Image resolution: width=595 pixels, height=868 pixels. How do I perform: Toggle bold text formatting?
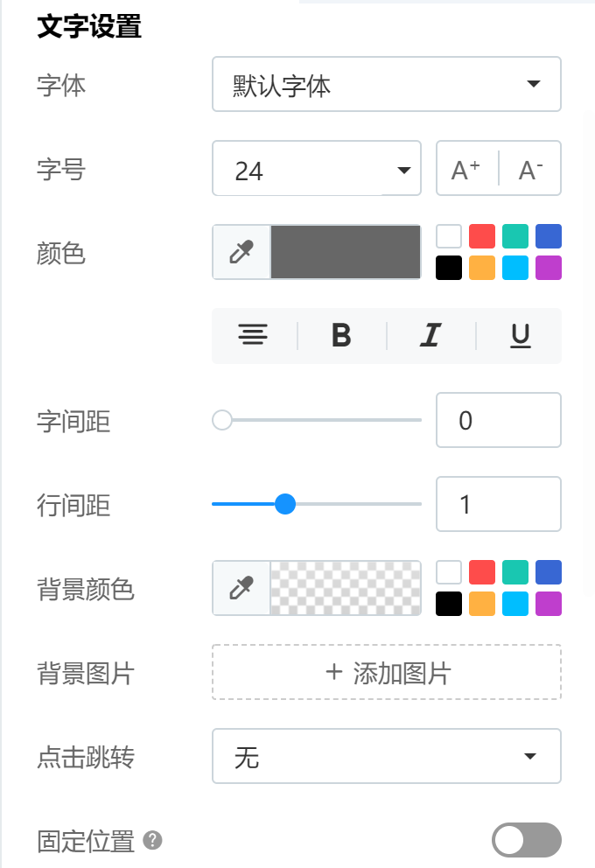[341, 335]
